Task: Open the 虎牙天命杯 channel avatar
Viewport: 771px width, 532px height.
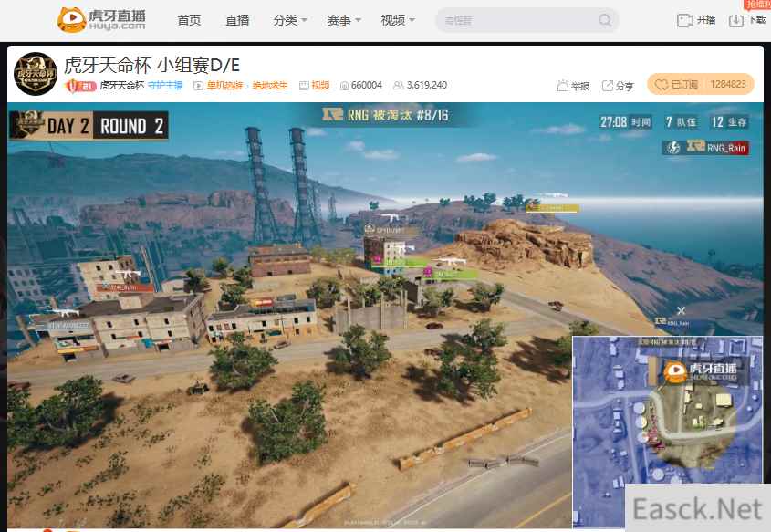Action: (35, 74)
